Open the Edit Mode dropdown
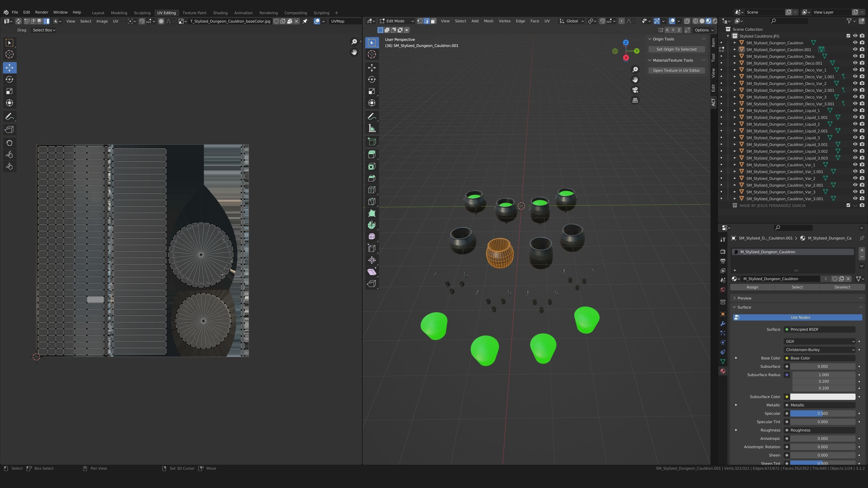 coord(396,21)
